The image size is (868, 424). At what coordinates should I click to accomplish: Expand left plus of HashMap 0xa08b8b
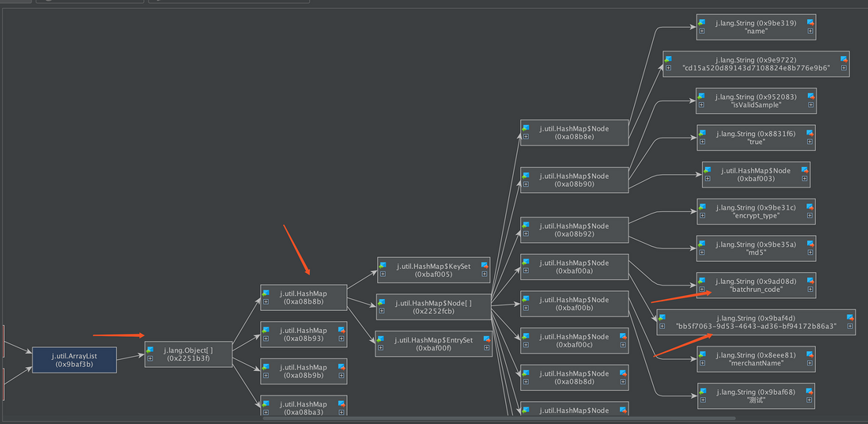tap(266, 302)
